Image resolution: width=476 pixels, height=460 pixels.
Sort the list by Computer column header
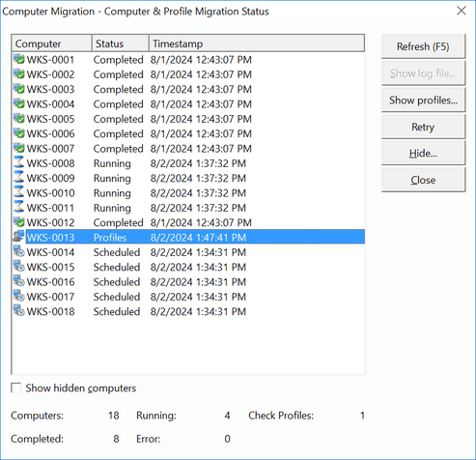coord(52,43)
